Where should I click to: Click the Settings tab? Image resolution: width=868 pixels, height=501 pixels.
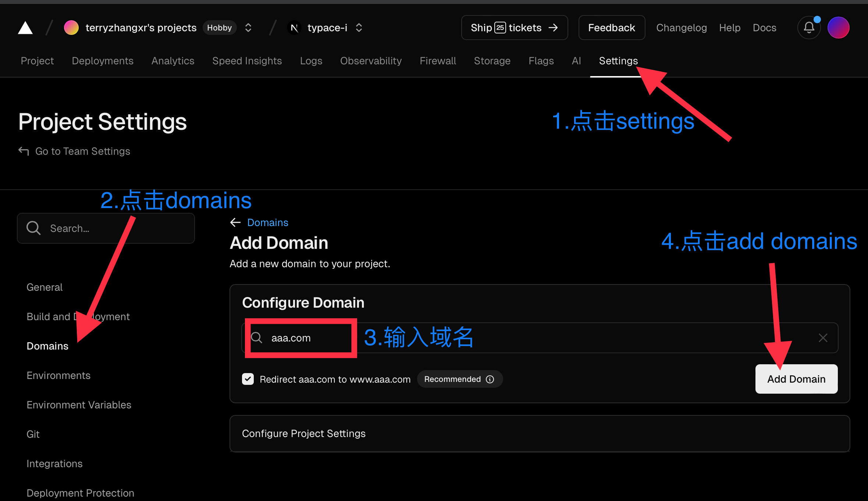618,61
